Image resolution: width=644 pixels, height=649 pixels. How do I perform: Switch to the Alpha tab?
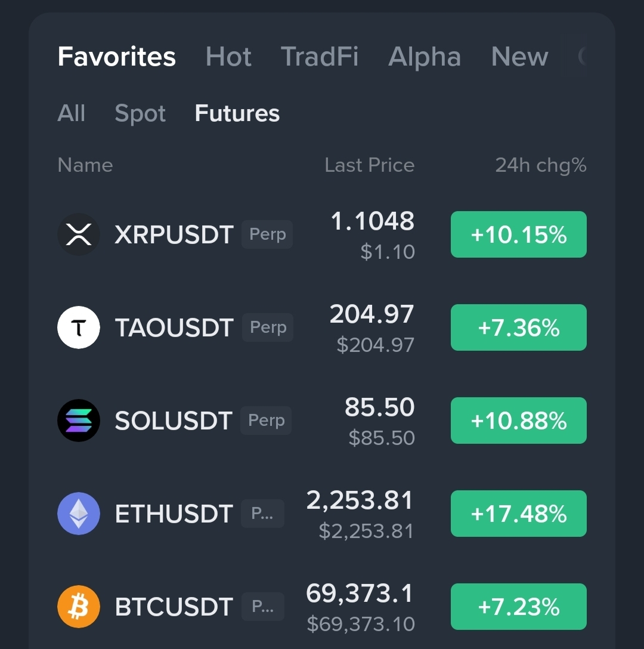[x=425, y=56]
